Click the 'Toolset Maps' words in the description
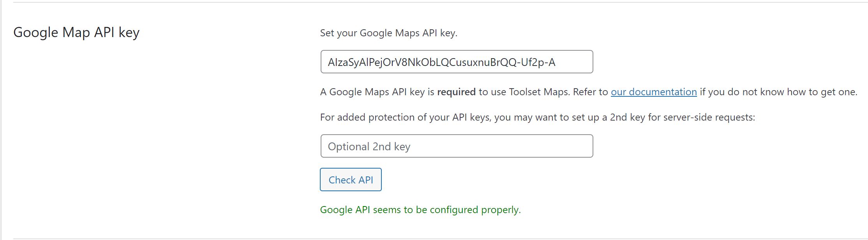 [x=539, y=92]
